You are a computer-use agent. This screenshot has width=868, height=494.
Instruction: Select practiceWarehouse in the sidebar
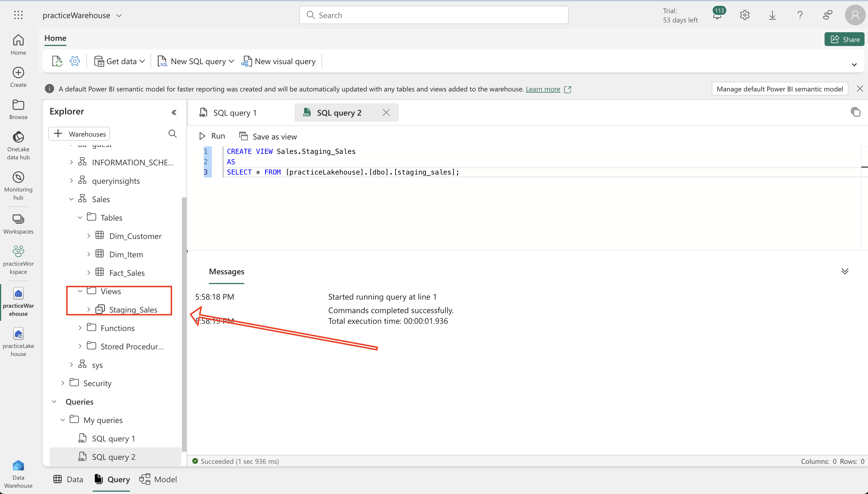[18, 302]
